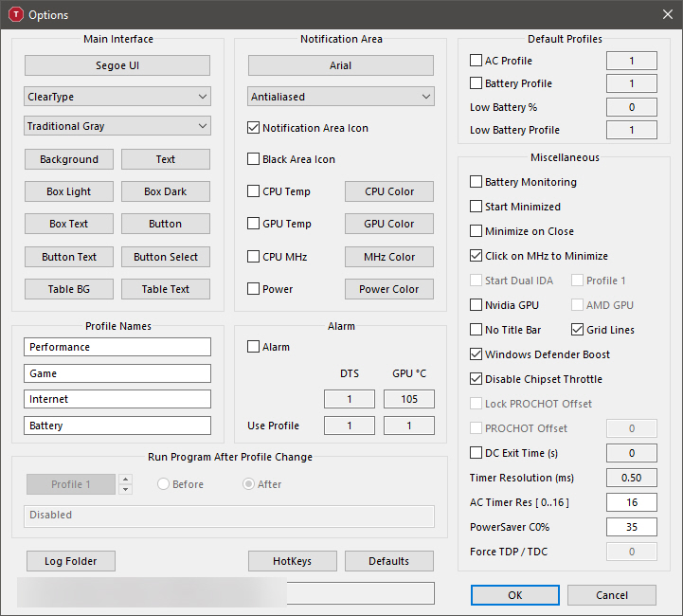Click the ThrottleStop icon in title bar
Image resolution: width=683 pixels, height=616 pixels.
coord(15,15)
